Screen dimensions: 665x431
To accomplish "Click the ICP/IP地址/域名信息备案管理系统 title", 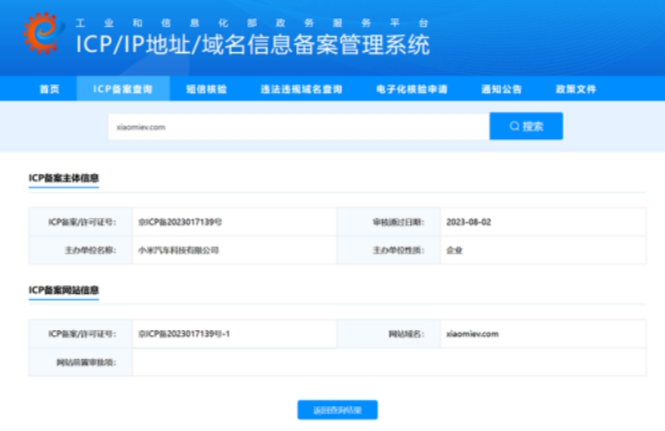I will [x=253, y=45].
